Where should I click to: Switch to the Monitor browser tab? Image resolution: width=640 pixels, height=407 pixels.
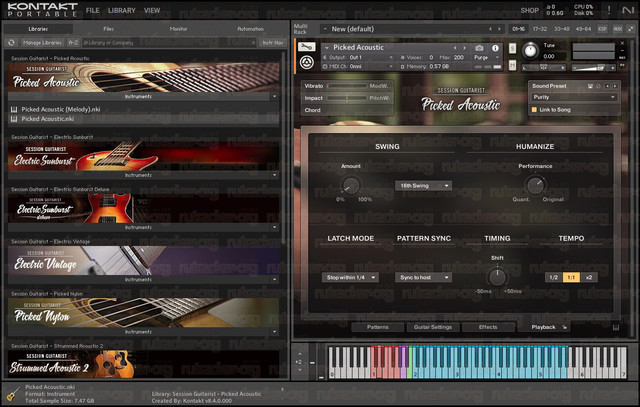[x=178, y=29]
